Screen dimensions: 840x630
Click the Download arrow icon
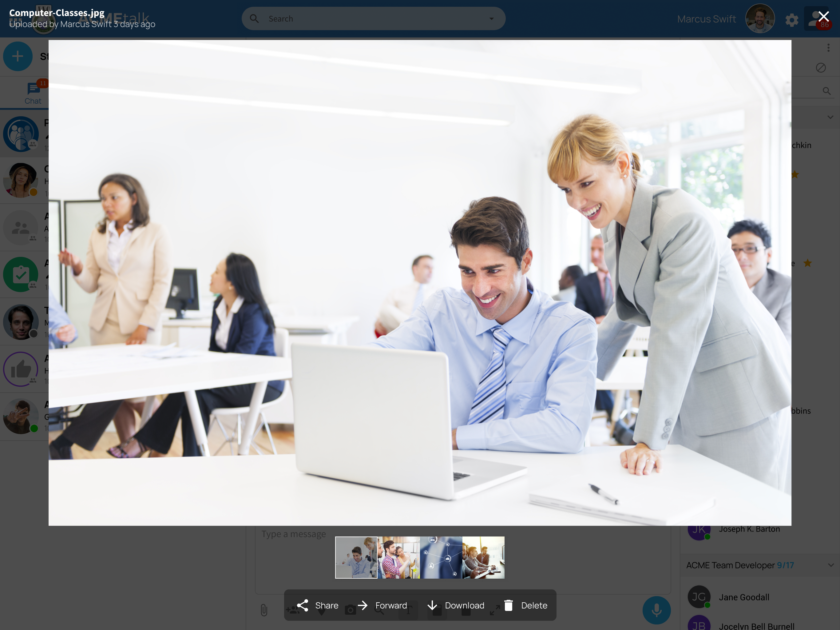pos(432,605)
